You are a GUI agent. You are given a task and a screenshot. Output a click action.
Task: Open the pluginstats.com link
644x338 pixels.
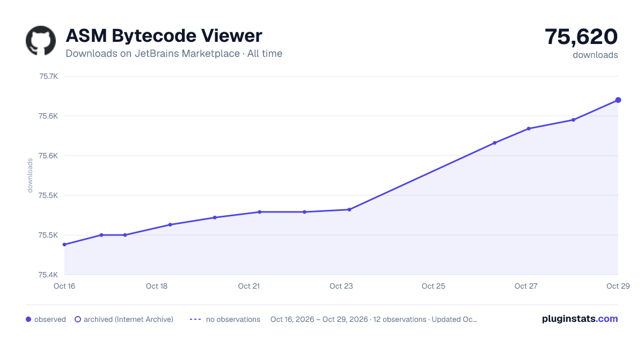pyautogui.click(x=580, y=319)
